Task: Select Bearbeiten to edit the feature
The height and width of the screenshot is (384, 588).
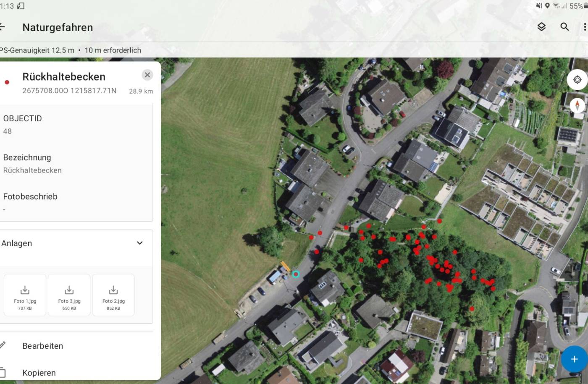Action: point(43,346)
